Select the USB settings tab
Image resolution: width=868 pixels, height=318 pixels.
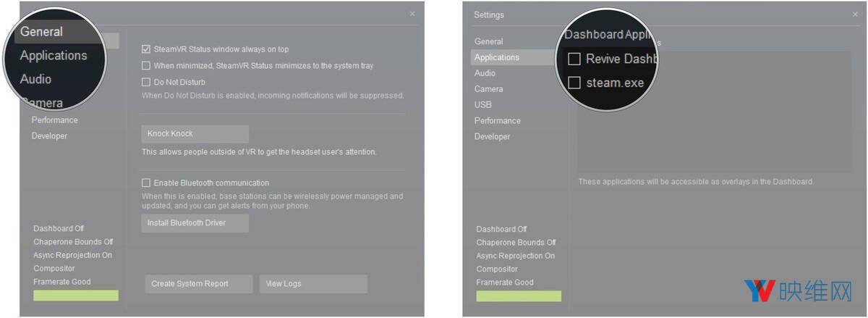(483, 105)
